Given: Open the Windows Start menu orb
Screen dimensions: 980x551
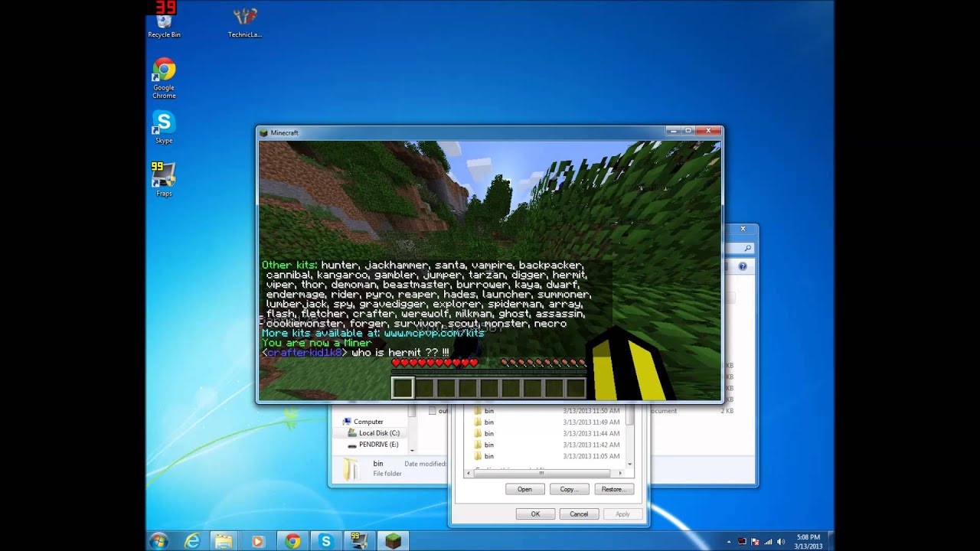Looking at the screenshot, I should point(159,541).
